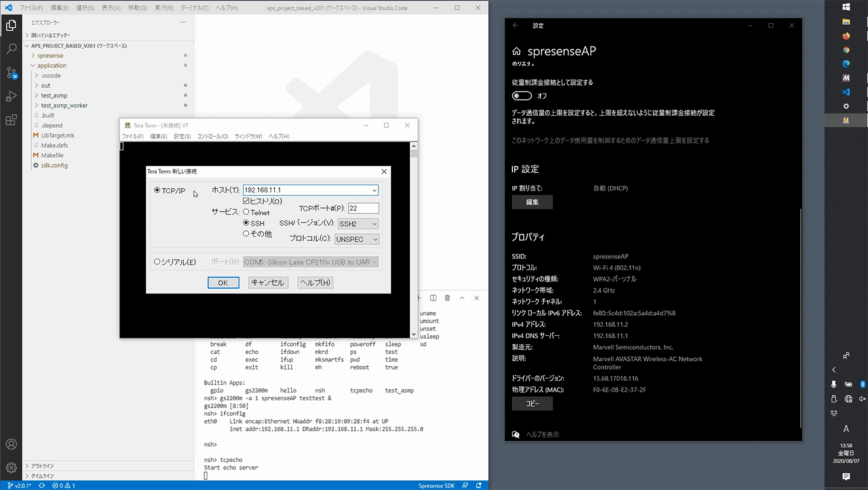The width and height of the screenshot is (868, 490).
Task: Open the host address dropdown
Action: pos(374,190)
